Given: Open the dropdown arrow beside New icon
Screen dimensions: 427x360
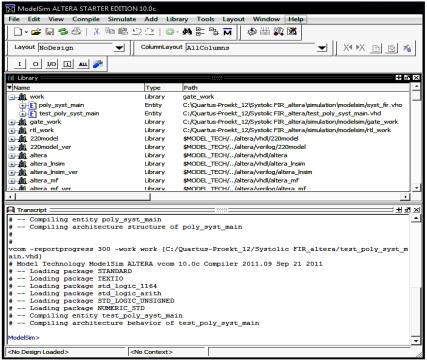Looking at the screenshot, I should (26, 32).
